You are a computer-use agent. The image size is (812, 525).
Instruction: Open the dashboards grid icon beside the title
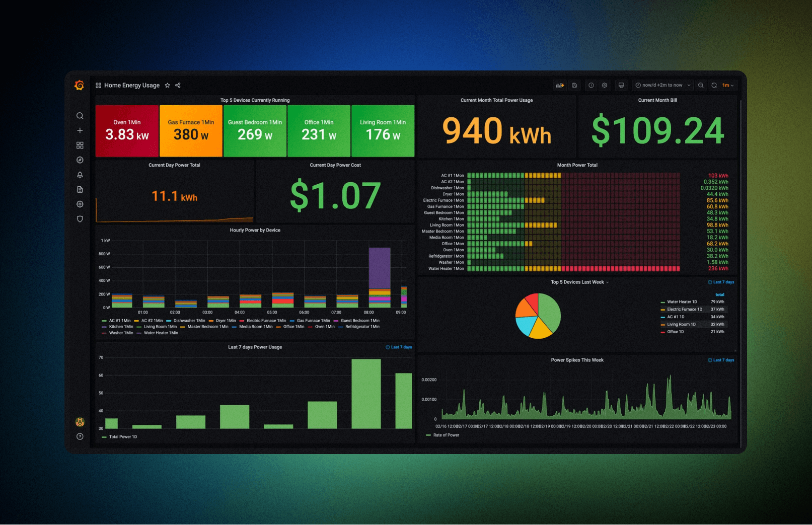(99, 86)
